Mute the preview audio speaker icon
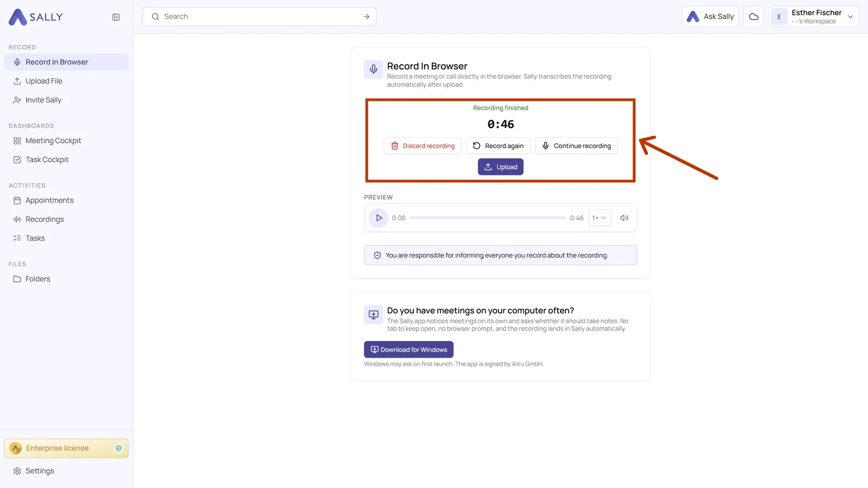The image size is (868, 488). (624, 218)
